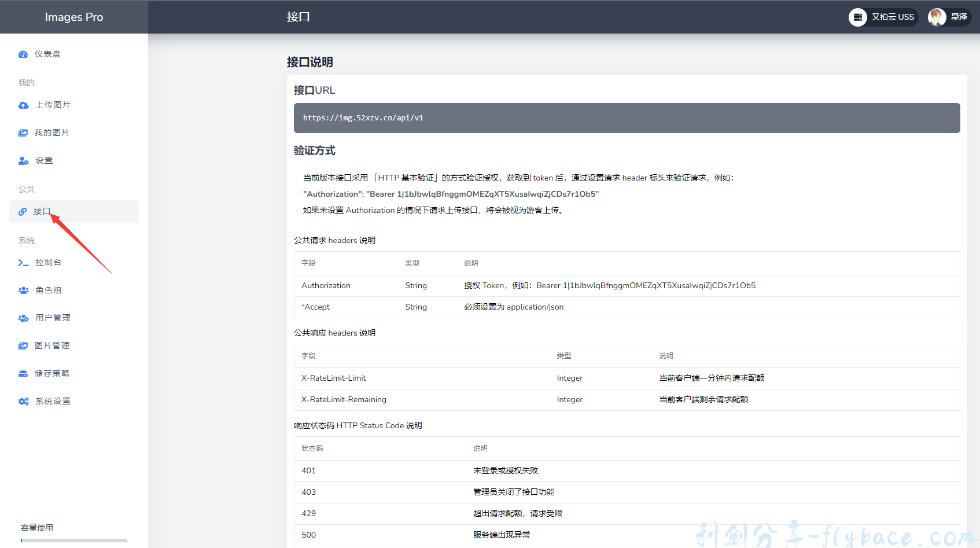Click the 容量使用 capacity progress bar
Viewport: 980px width, 548px height.
[73, 540]
